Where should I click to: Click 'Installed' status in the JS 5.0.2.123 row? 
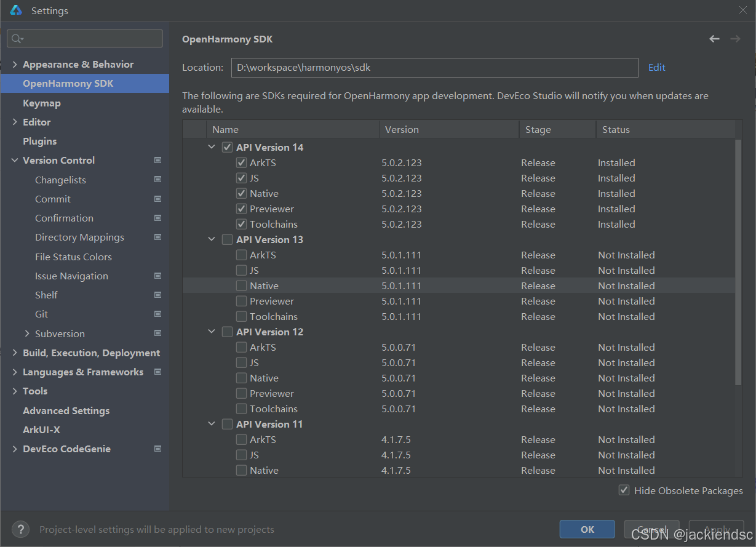click(616, 178)
